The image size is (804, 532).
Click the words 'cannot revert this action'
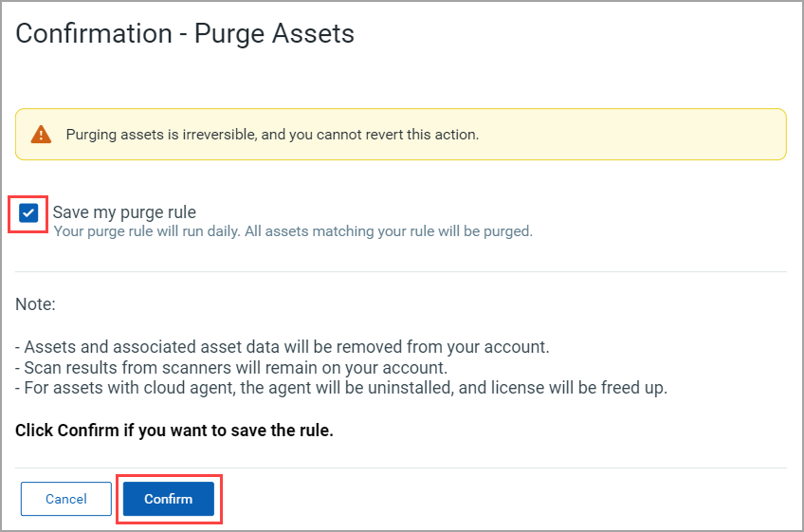[x=397, y=135]
